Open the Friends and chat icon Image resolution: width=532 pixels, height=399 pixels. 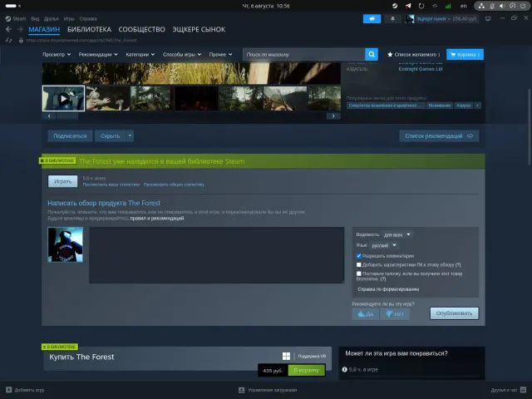(523, 390)
